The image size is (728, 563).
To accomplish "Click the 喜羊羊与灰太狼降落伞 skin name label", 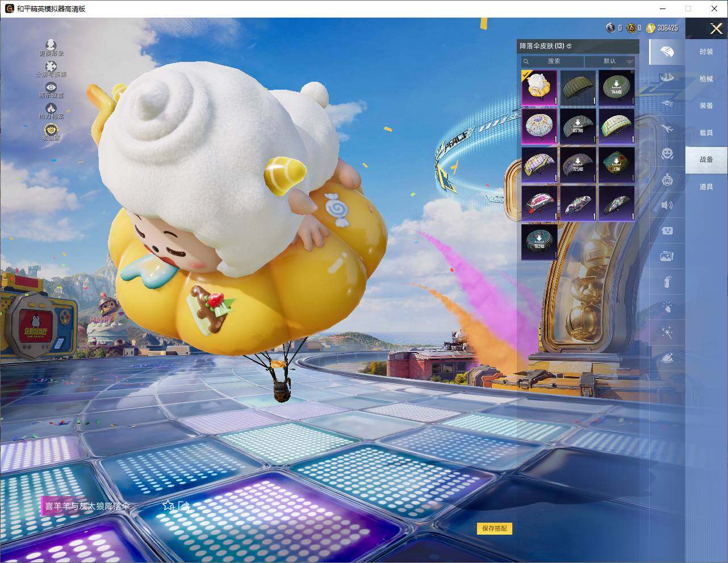I will point(87,506).
